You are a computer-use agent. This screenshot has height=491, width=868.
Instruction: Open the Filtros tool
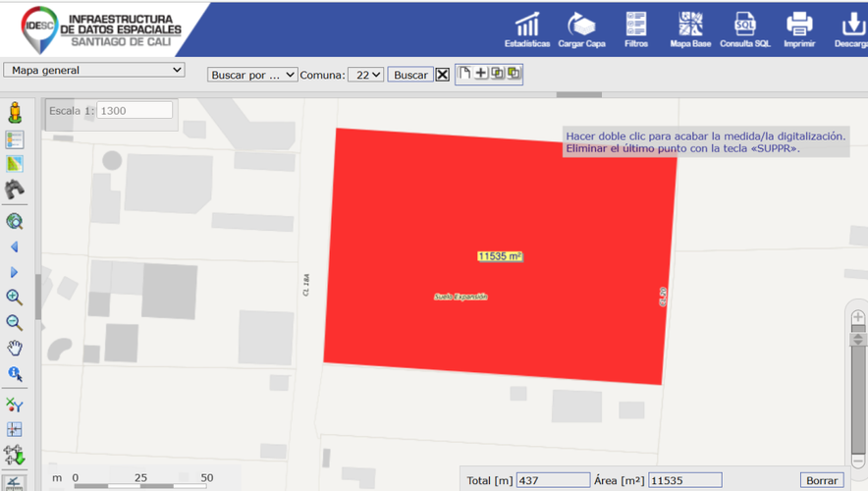point(636,29)
